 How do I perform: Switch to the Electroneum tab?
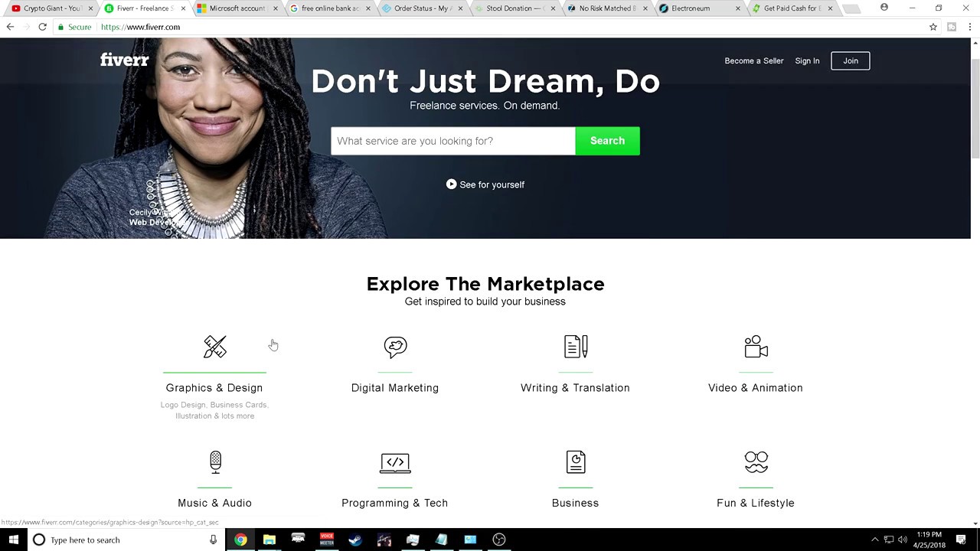(700, 8)
